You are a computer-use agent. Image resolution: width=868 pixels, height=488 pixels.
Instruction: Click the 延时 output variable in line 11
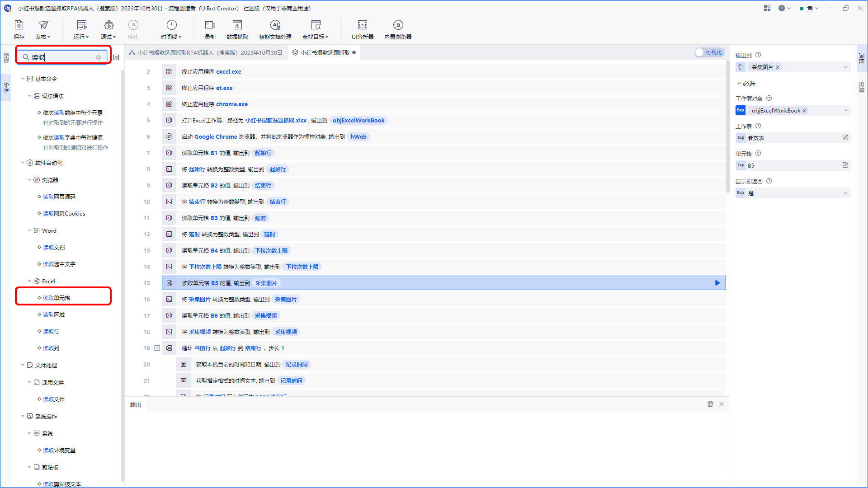point(260,218)
